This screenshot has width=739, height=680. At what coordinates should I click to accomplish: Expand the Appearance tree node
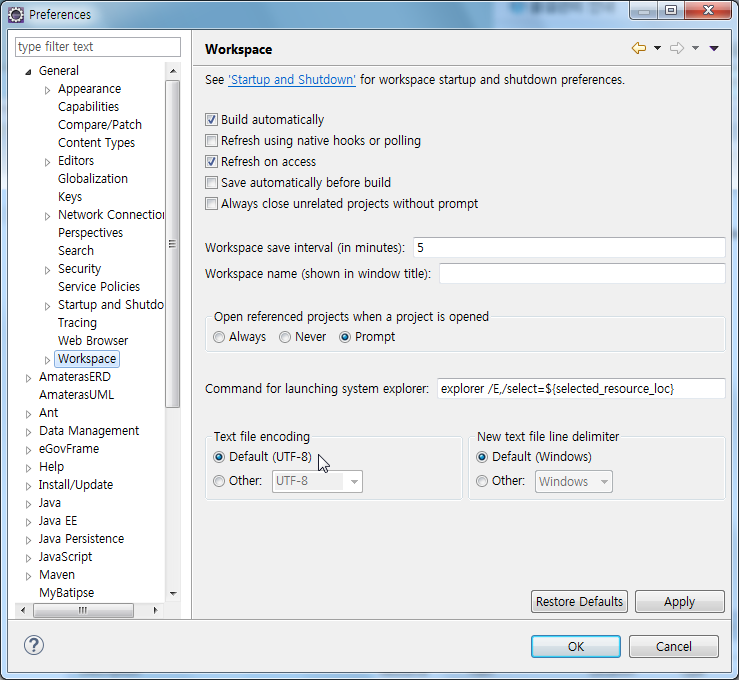[x=47, y=89]
